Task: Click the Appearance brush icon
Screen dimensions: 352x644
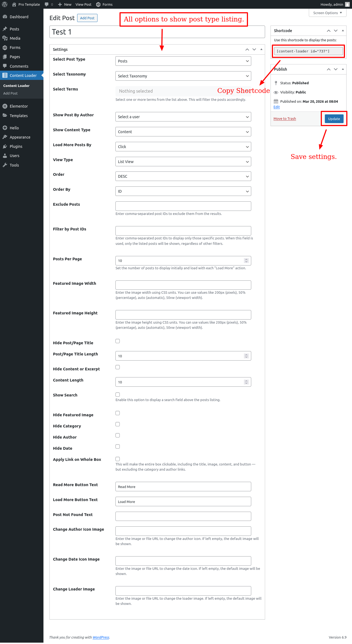Action: [x=5, y=137]
